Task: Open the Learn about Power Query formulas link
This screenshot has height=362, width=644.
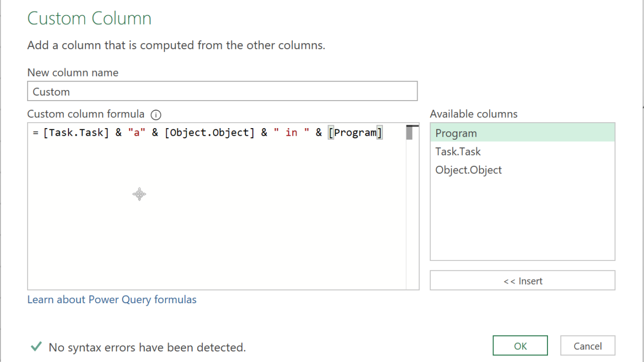Action: [112, 300]
